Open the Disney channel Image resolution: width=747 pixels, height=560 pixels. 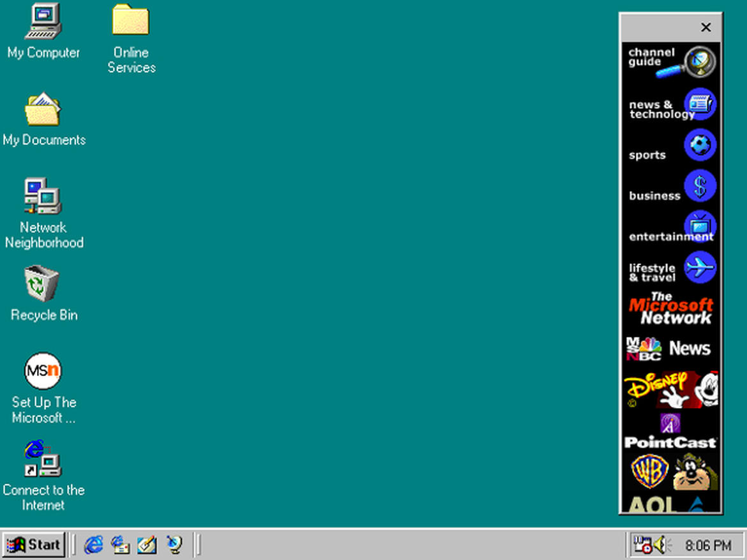(671, 388)
